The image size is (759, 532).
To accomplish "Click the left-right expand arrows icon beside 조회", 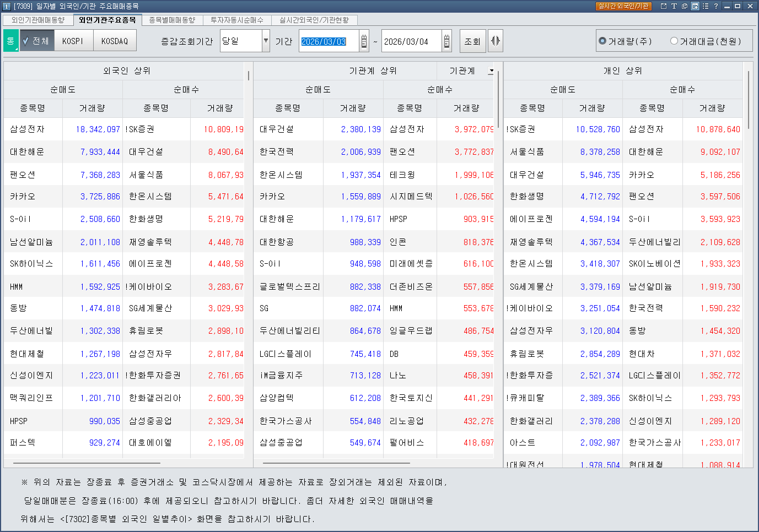I will 496,41.
